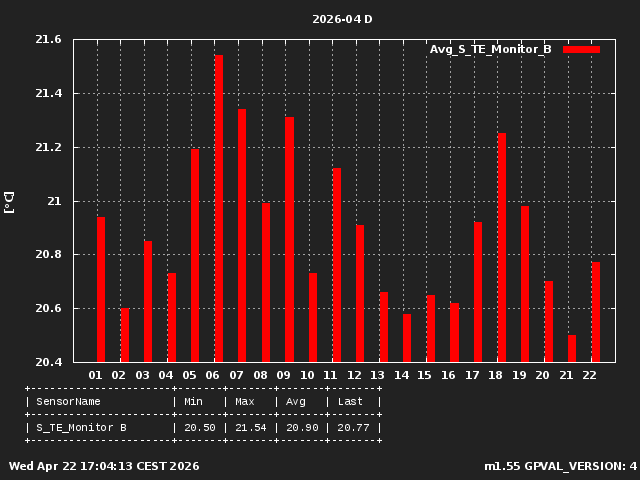Click the Min value 20.50
This screenshot has height=480, width=640.
click(200, 428)
